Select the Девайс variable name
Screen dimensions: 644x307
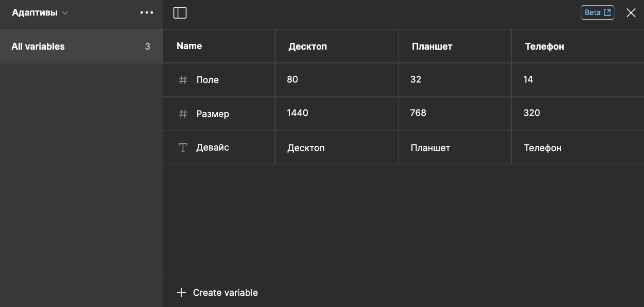212,148
